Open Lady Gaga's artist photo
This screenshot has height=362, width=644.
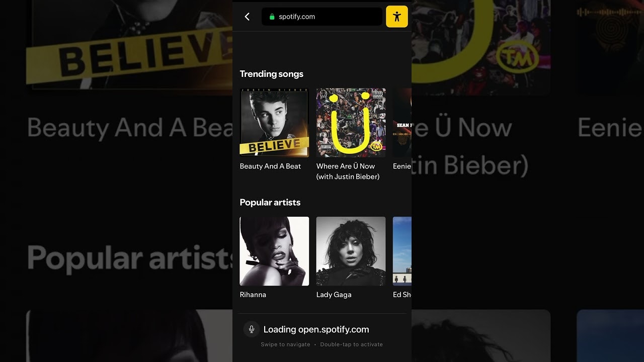click(x=351, y=251)
